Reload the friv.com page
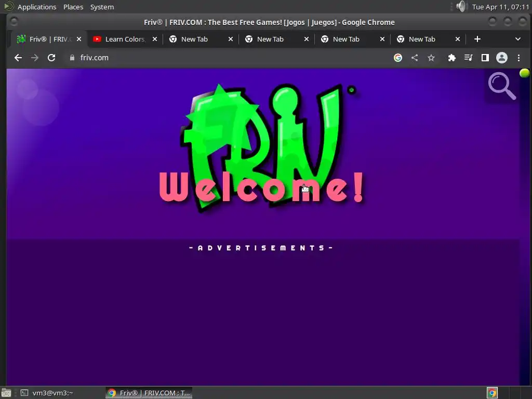Screen dimensions: 532x399 click(x=51, y=58)
